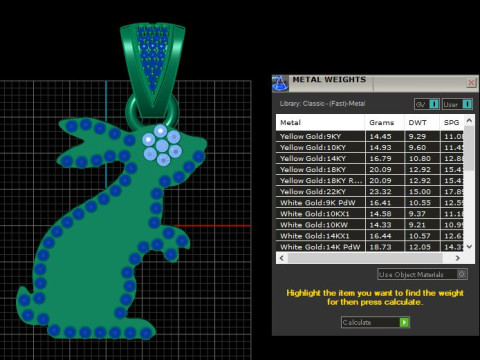Image resolution: width=480 pixels, height=360 pixels.
Task: Sort by the DWT column header
Action: (422, 122)
